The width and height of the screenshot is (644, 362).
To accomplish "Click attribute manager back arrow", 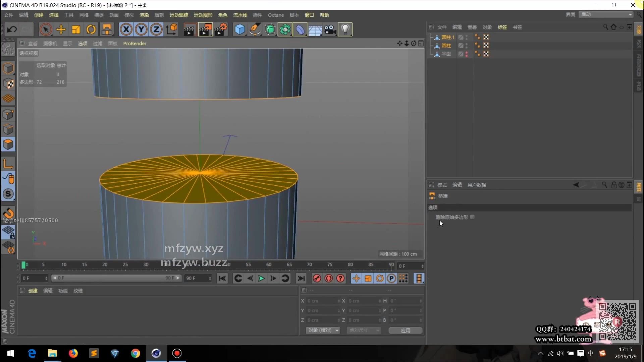I will pos(576,185).
